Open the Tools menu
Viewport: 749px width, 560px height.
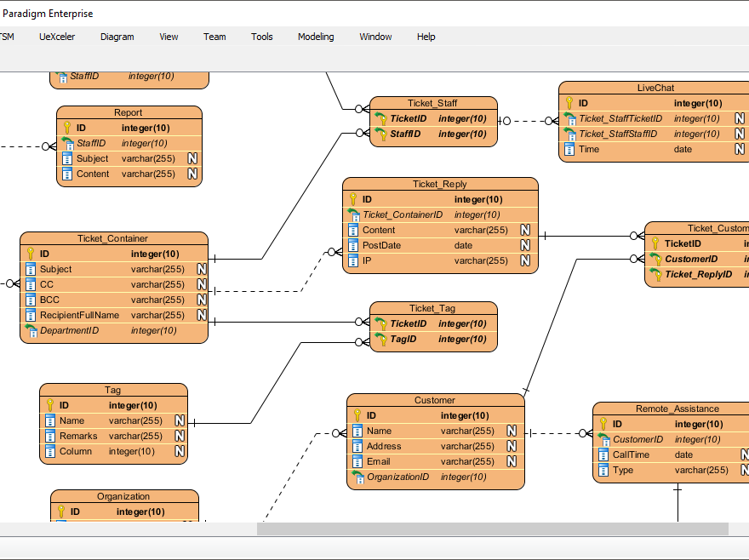[261, 37]
